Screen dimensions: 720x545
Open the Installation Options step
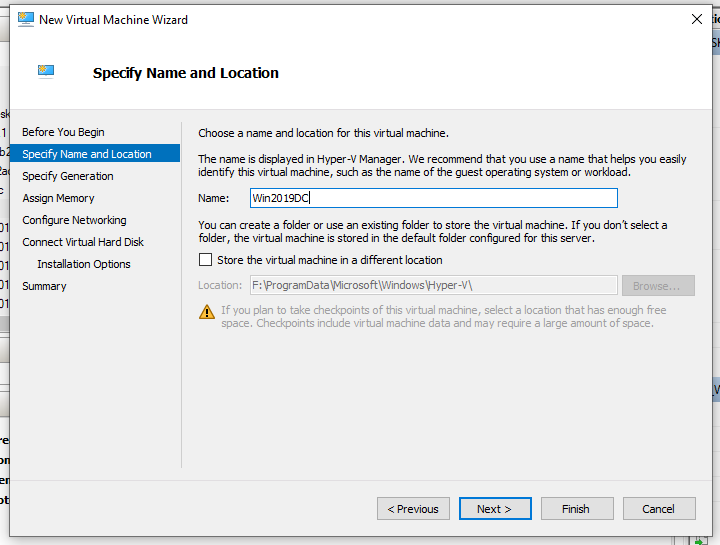(84, 264)
